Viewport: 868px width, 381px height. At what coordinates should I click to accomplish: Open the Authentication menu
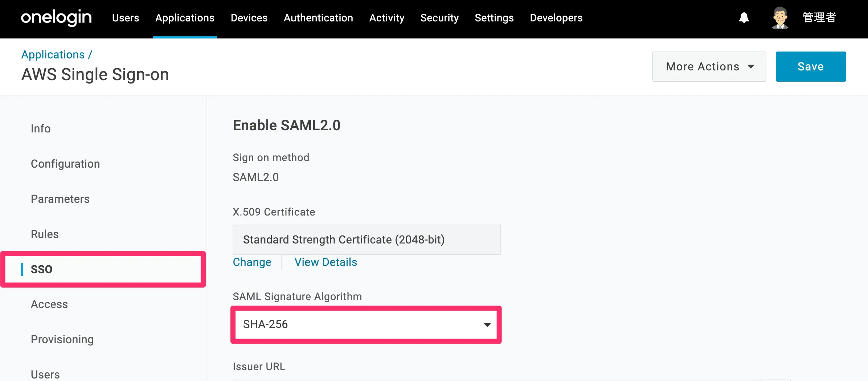click(318, 18)
